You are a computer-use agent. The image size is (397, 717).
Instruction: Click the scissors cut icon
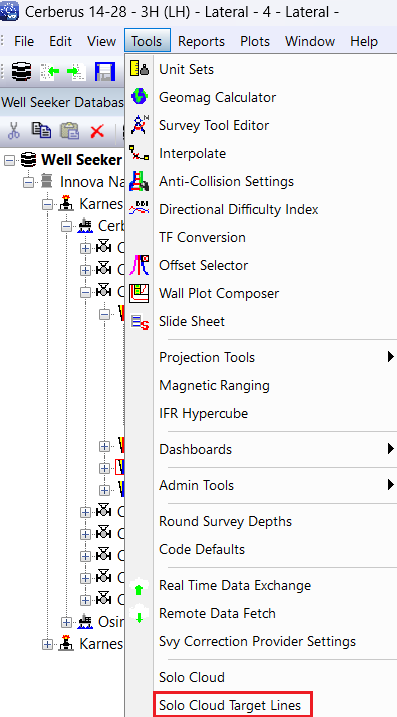14,131
